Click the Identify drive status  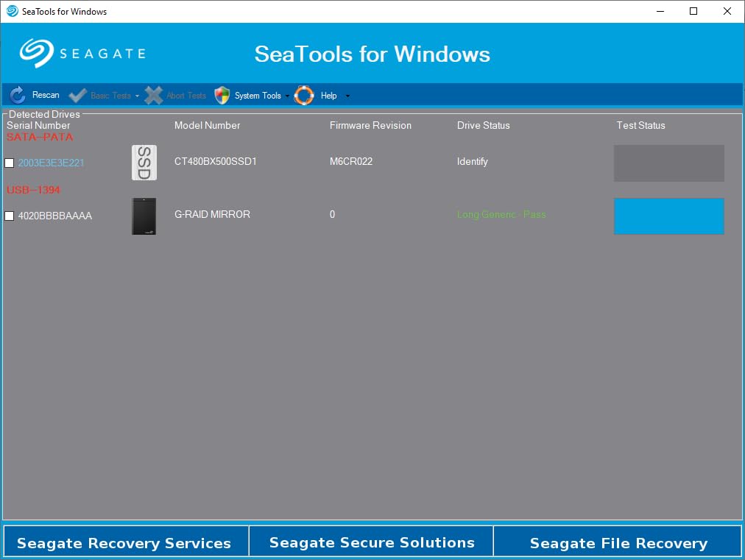[x=473, y=161]
